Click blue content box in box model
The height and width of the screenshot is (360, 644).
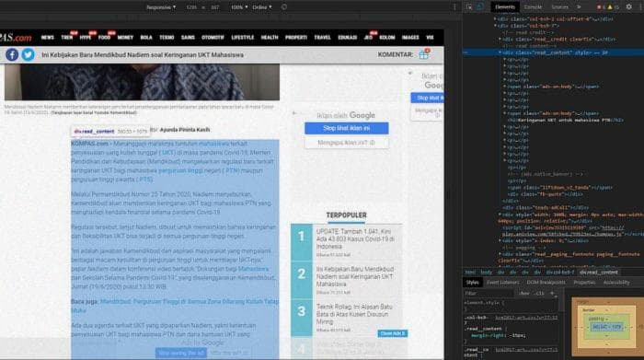click(x=607, y=327)
